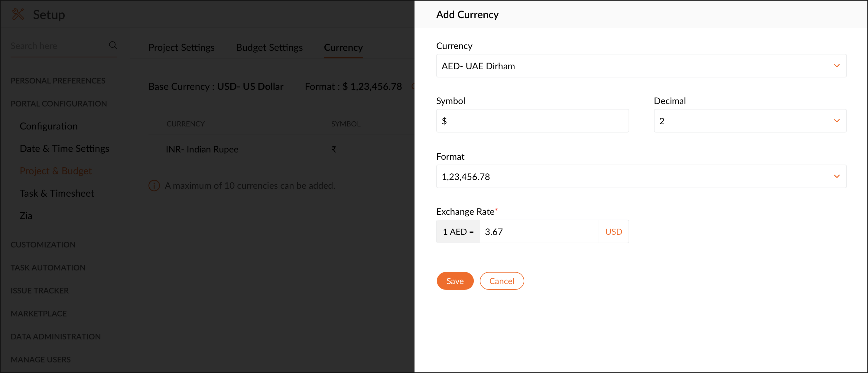Click the INR- Indian Rupee currency row
The width and height of the screenshot is (868, 373).
point(281,149)
